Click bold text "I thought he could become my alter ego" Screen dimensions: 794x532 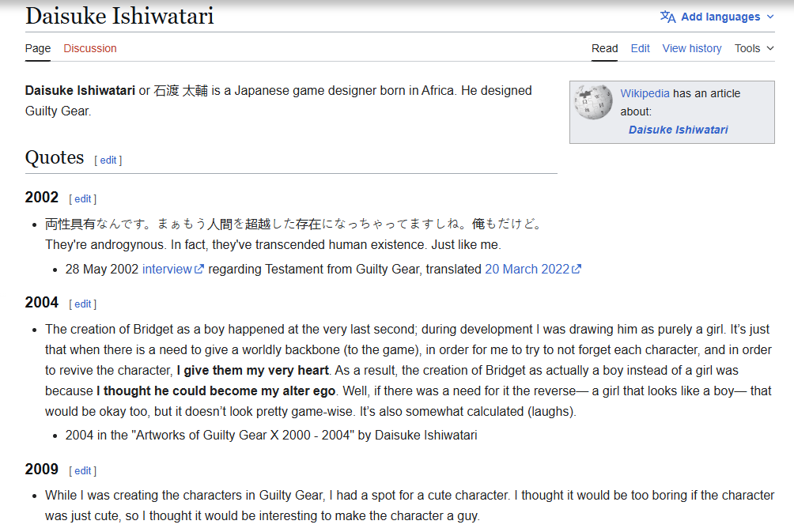coord(216,391)
